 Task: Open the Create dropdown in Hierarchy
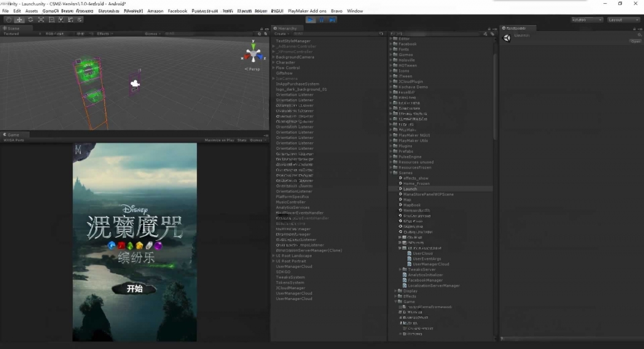(x=281, y=34)
